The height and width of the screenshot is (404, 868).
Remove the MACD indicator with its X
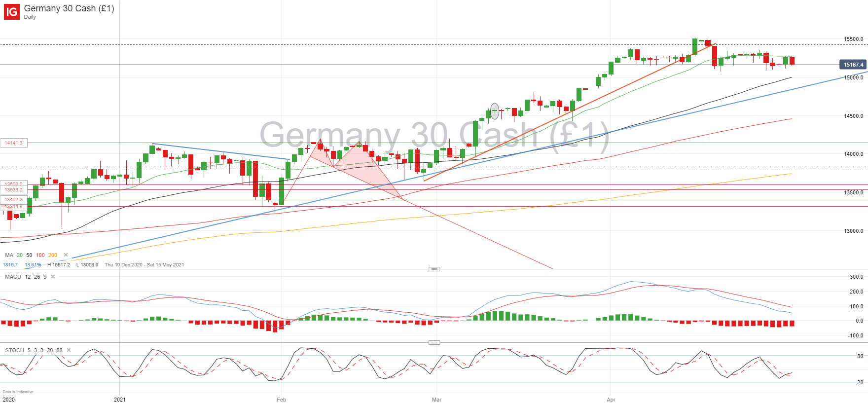point(53,277)
